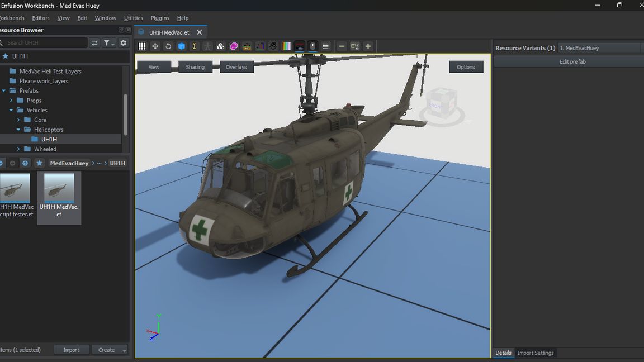Open the Resource Variants MedEvacHuey dropdown
The image size is (644, 362).
pos(599,48)
